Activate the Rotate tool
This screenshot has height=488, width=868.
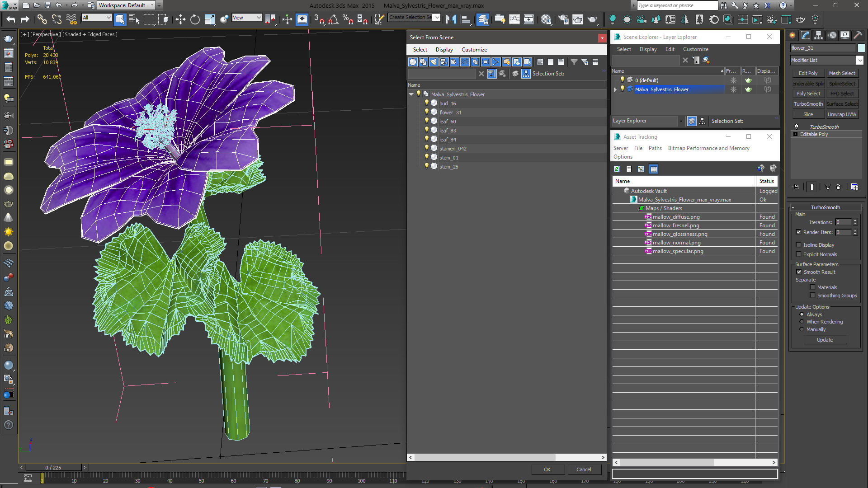click(x=195, y=19)
